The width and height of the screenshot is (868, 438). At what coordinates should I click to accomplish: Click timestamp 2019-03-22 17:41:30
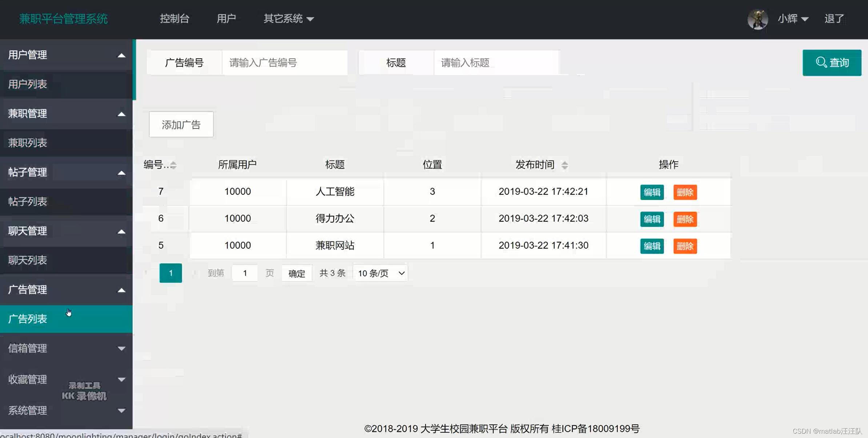[x=543, y=245]
